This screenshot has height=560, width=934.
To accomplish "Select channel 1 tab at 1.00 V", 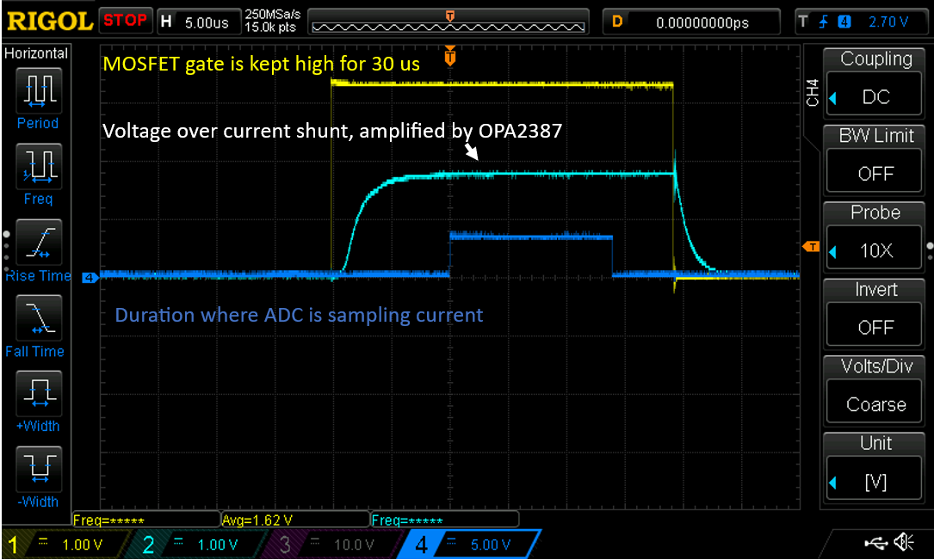I will click(65, 544).
